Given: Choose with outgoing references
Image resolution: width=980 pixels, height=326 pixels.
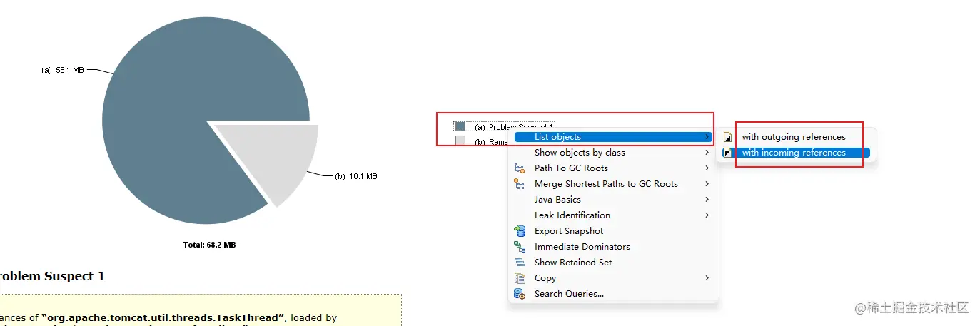Looking at the screenshot, I should 795,137.
